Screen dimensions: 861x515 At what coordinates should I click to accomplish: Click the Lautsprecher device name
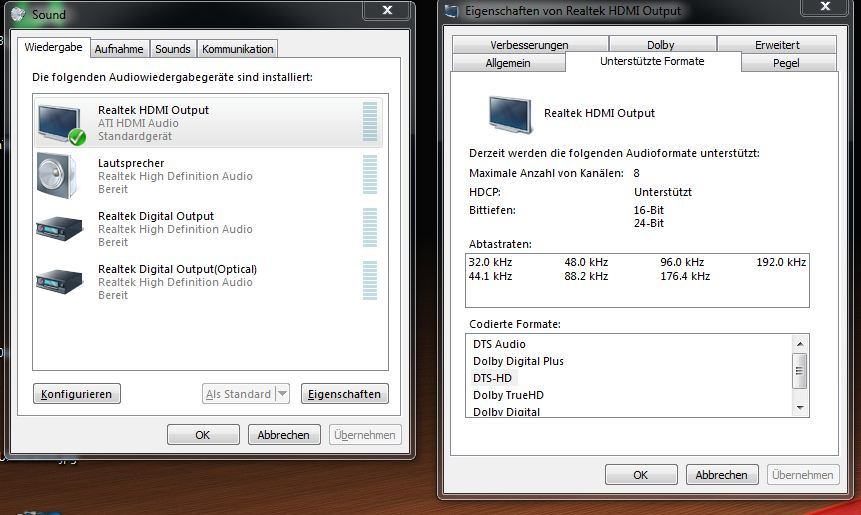click(x=131, y=163)
